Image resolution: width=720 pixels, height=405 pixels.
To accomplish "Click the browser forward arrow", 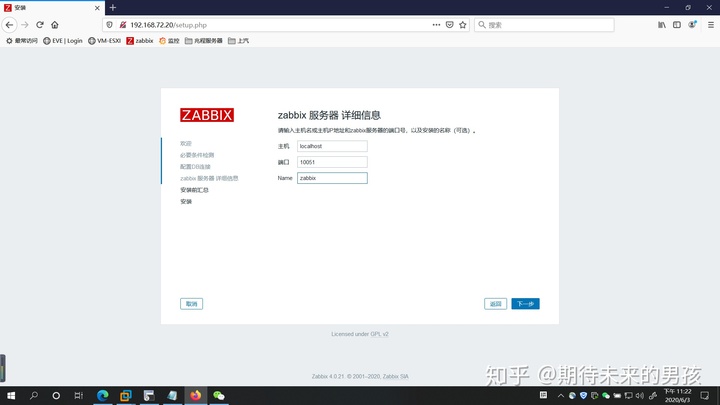I will coord(25,25).
